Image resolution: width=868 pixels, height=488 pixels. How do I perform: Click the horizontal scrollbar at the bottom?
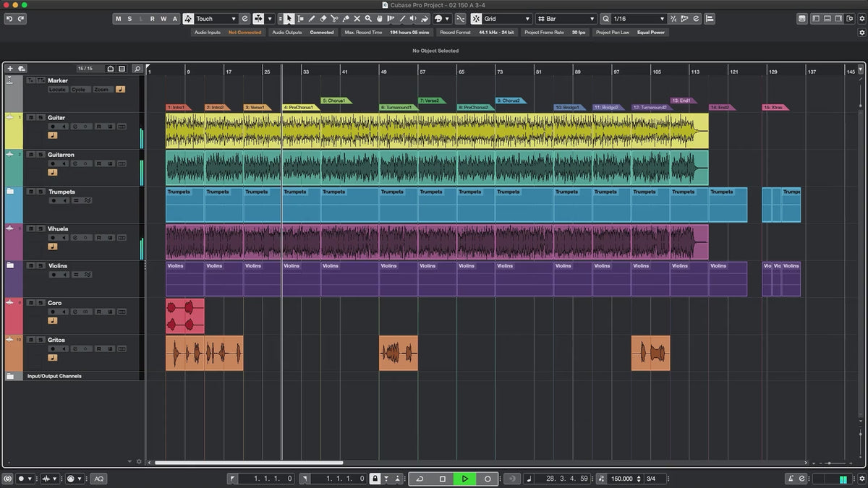[249, 463]
